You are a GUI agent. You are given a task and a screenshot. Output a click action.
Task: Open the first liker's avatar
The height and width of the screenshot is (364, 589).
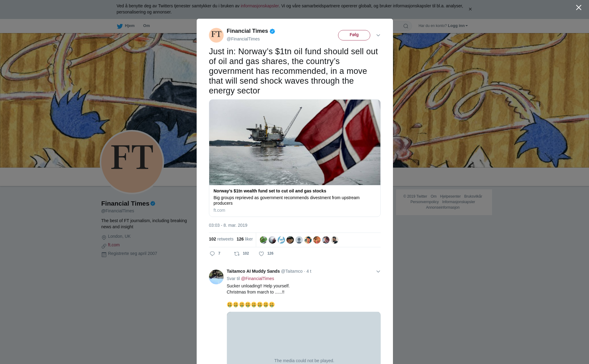pyautogui.click(x=264, y=240)
